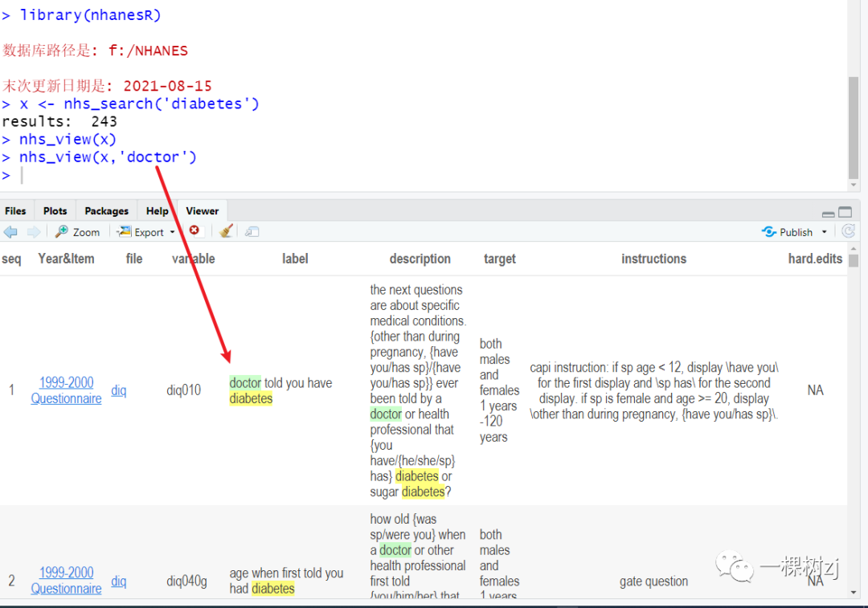
Task: Click the 'seq' column header
Action: [11, 259]
